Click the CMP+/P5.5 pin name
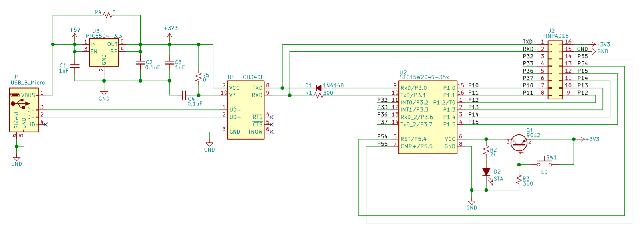Viewport: 644px width, 235px height. 417,146
